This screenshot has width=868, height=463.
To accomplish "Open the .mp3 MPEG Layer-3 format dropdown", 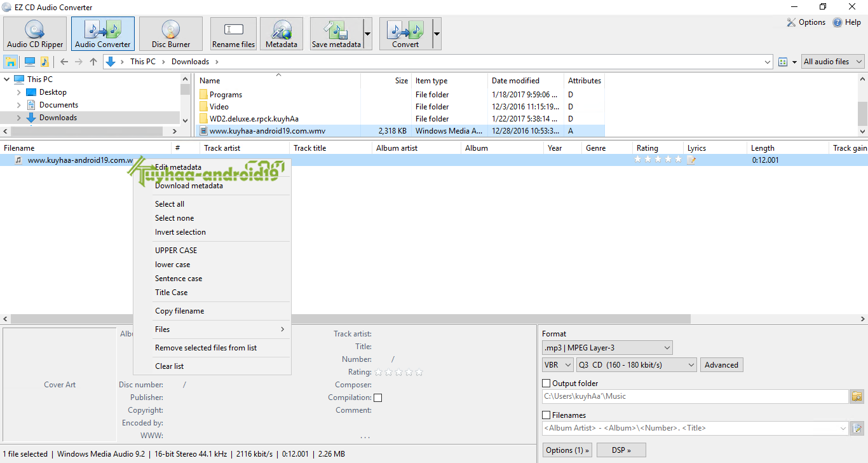I will 607,348.
